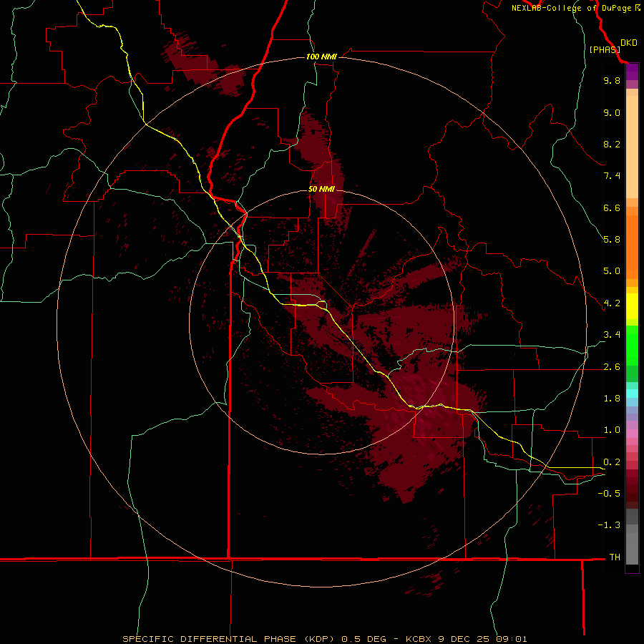Click the 1.0 value on the scale
This screenshot has height=644, width=644.
(x=612, y=430)
